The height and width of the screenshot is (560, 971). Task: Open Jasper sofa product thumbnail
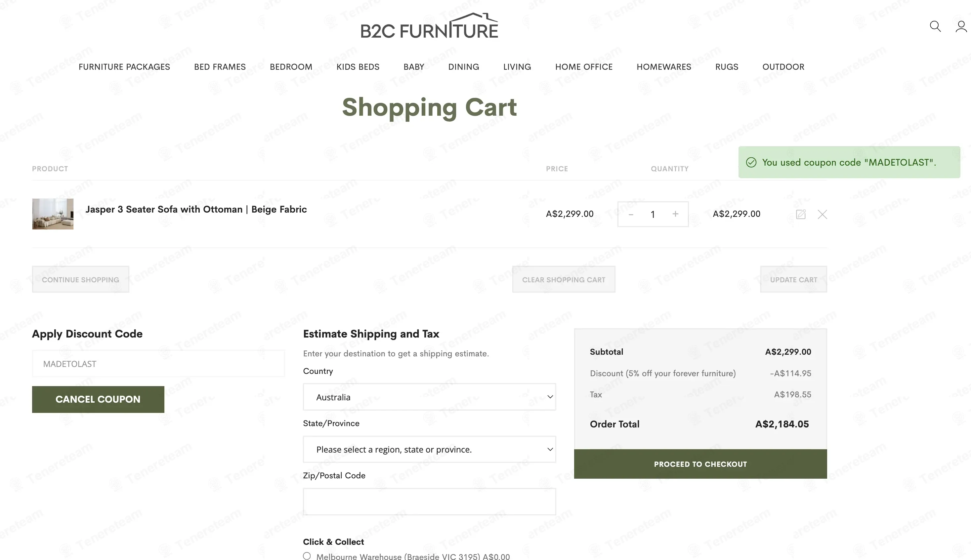point(53,214)
